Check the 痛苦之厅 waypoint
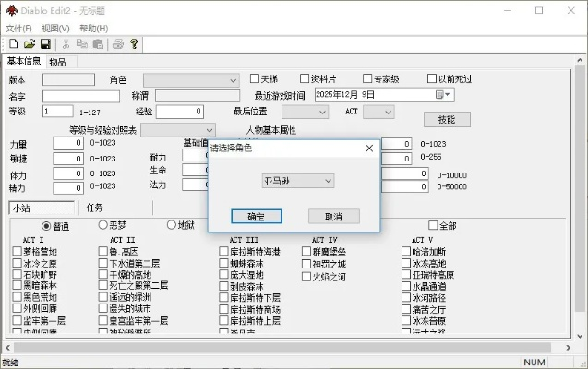 coord(406,309)
